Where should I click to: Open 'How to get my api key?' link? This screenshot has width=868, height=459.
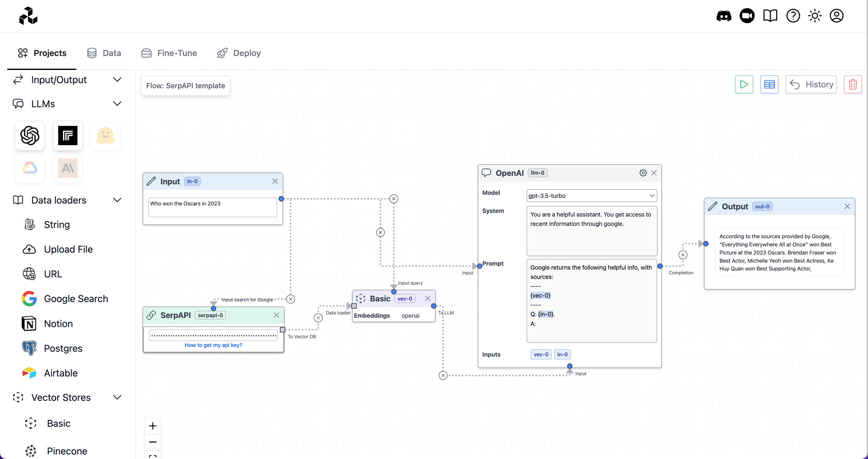[x=213, y=345]
